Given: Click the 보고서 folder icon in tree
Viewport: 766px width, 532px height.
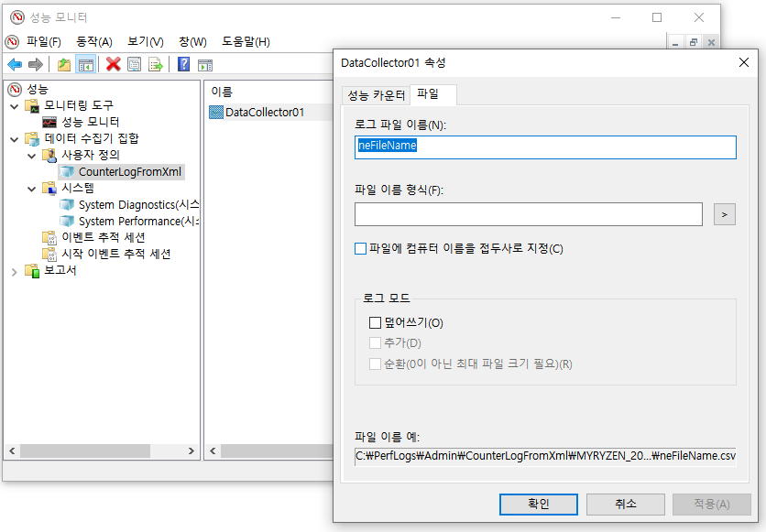Looking at the screenshot, I should point(32,270).
